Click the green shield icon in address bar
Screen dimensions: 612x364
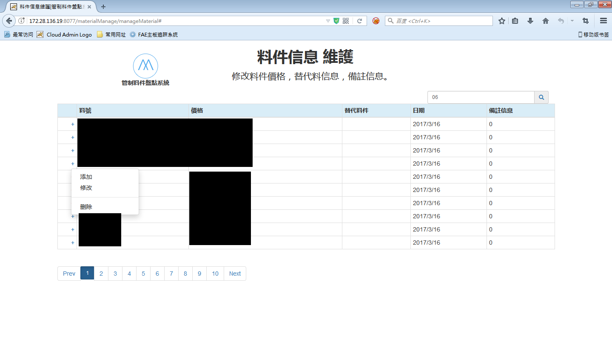tap(336, 21)
